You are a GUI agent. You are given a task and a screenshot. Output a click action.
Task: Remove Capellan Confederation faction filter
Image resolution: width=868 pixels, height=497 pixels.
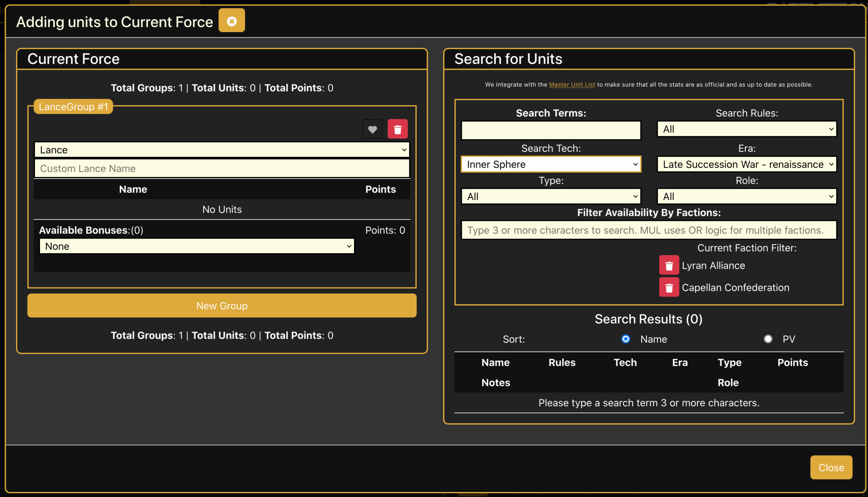coord(669,288)
